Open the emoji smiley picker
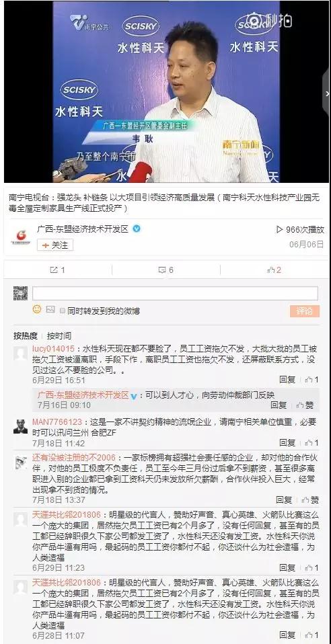Screen dimensions: 331x644 coord(37,309)
